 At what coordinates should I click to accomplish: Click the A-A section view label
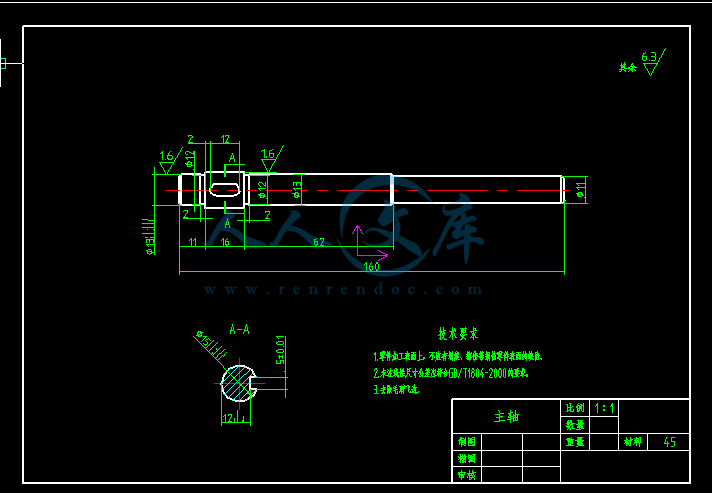239,328
